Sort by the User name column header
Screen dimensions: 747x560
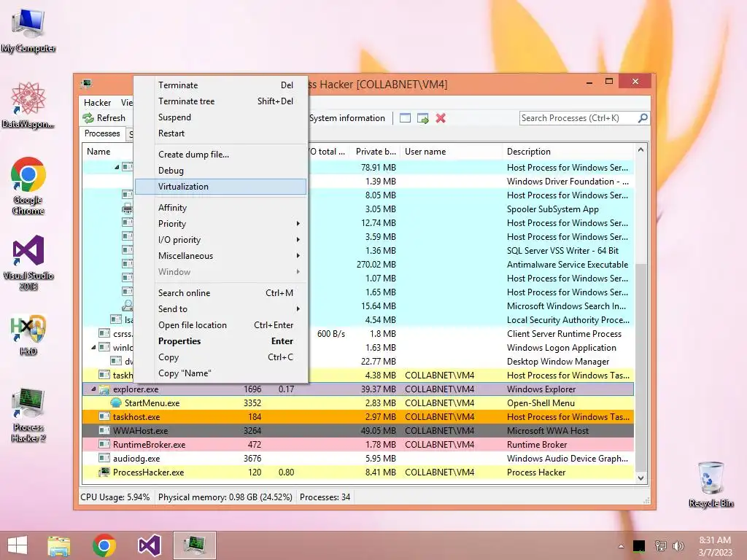tap(451, 152)
